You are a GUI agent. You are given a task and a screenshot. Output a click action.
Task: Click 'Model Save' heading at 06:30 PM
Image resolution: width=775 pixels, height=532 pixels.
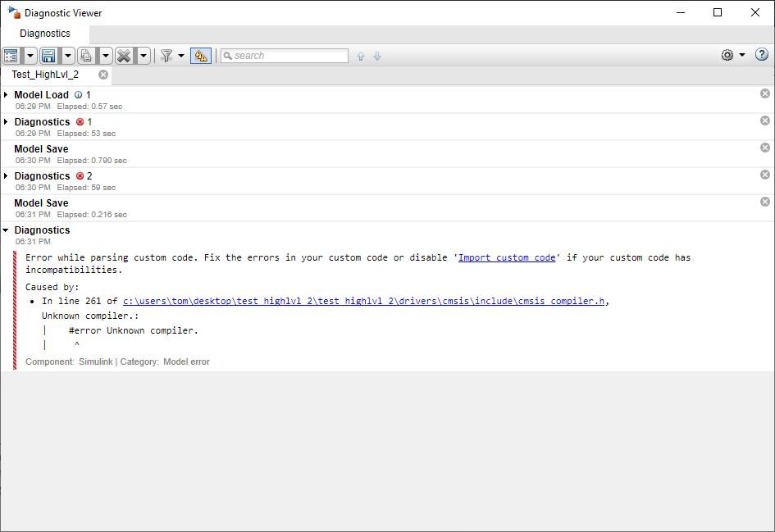coord(42,148)
